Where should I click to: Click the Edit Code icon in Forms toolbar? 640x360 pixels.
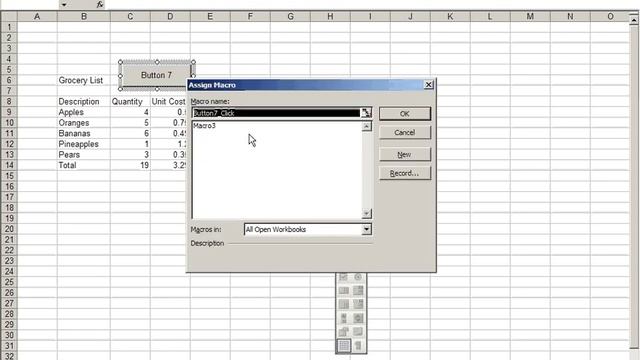coord(358,332)
